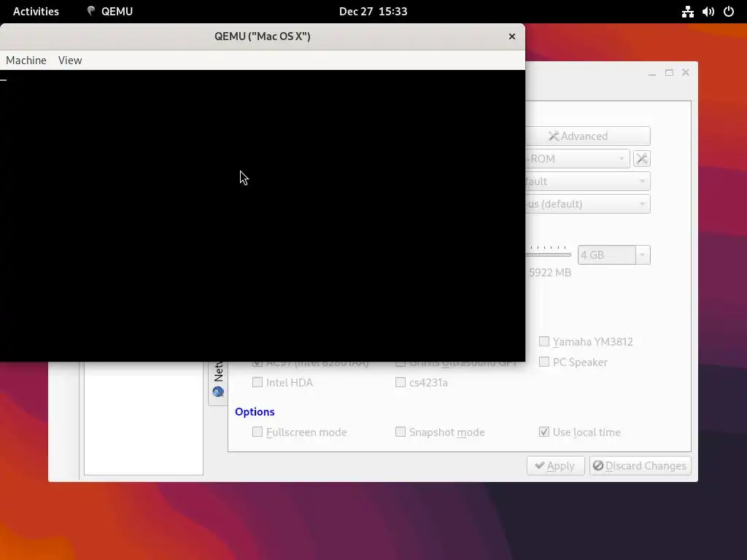The height and width of the screenshot is (560, 747).
Task: Open the Machine menu in QEMU
Action: point(26,60)
